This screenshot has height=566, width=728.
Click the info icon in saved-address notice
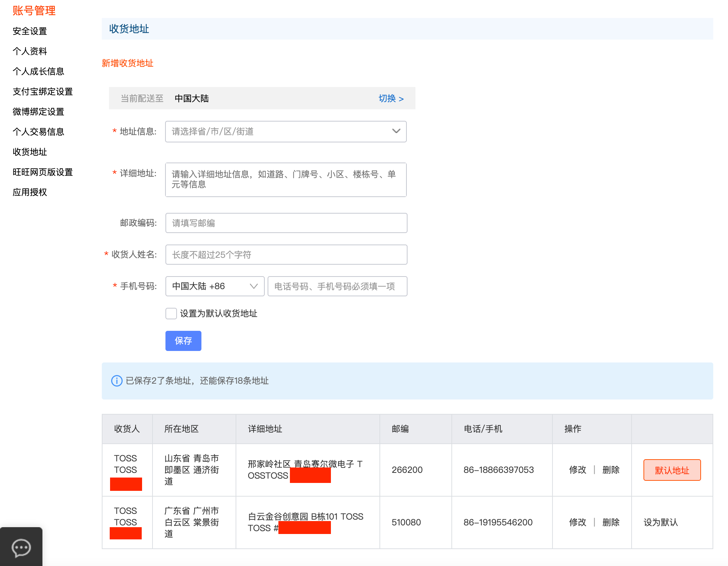pos(117,381)
